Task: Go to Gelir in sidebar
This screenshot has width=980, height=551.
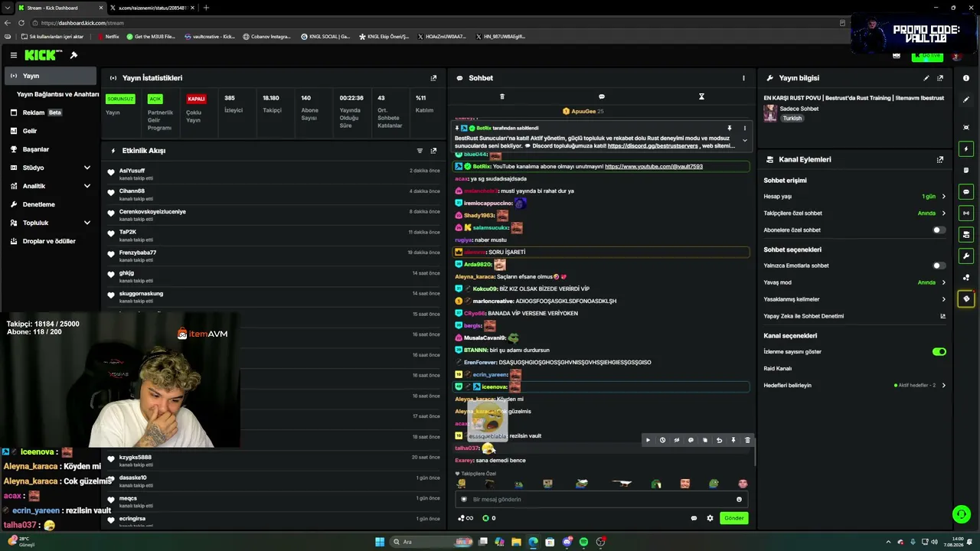Action: tap(51, 131)
